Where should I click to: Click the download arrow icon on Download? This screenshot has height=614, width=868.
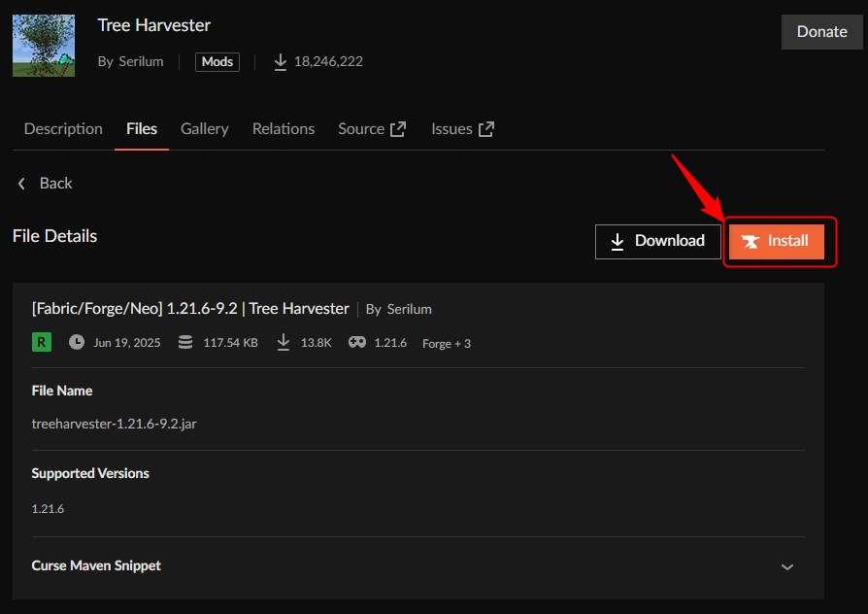[x=618, y=242]
